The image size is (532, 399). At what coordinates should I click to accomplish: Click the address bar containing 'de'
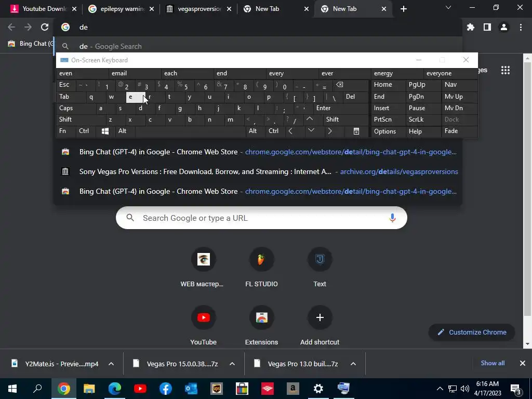(x=258, y=27)
